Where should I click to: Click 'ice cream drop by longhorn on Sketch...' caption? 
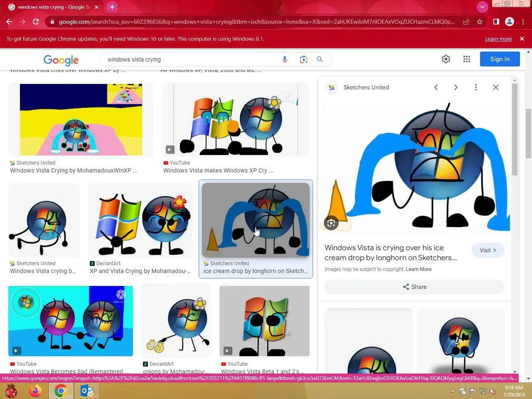pos(256,271)
